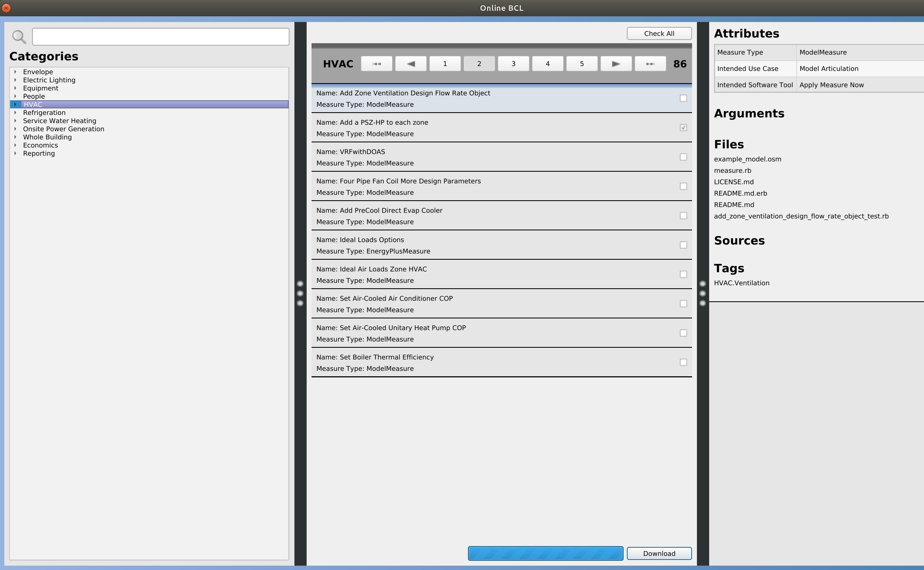Go to previous page arrow icon

pyautogui.click(x=410, y=63)
